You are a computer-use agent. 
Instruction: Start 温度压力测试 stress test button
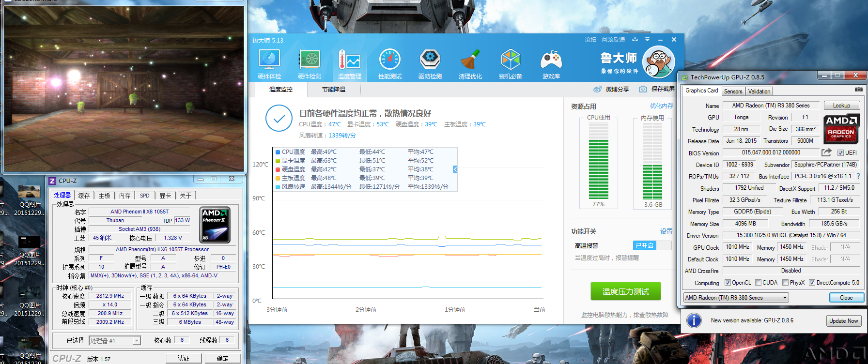pyautogui.click(x=625, y=291)
